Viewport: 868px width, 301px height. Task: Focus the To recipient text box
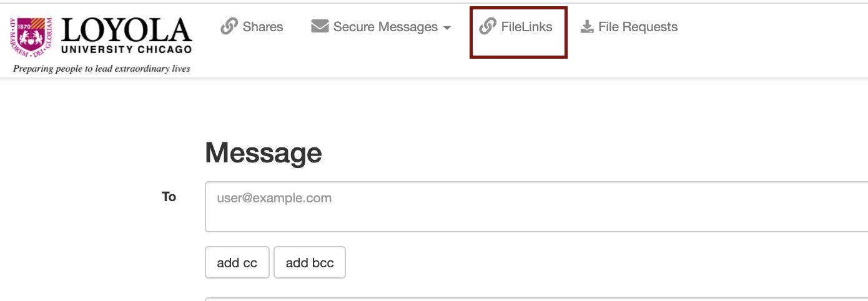pyautogui.click(x=536, y=207)
